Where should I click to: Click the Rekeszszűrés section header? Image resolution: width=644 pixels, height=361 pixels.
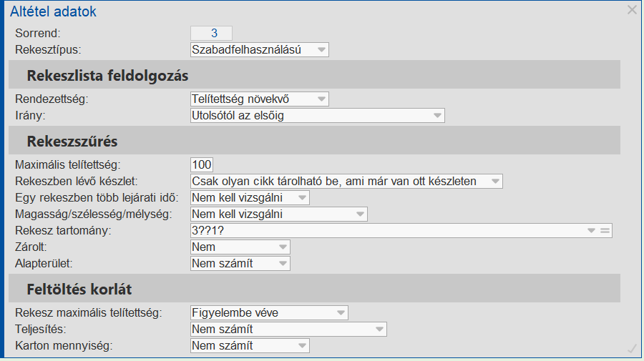tap(72, 142)
